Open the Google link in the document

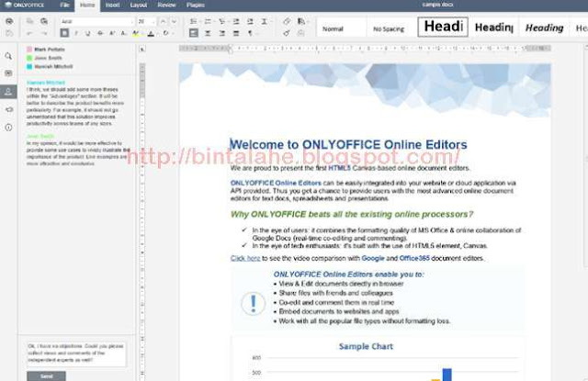pos(373,258)
